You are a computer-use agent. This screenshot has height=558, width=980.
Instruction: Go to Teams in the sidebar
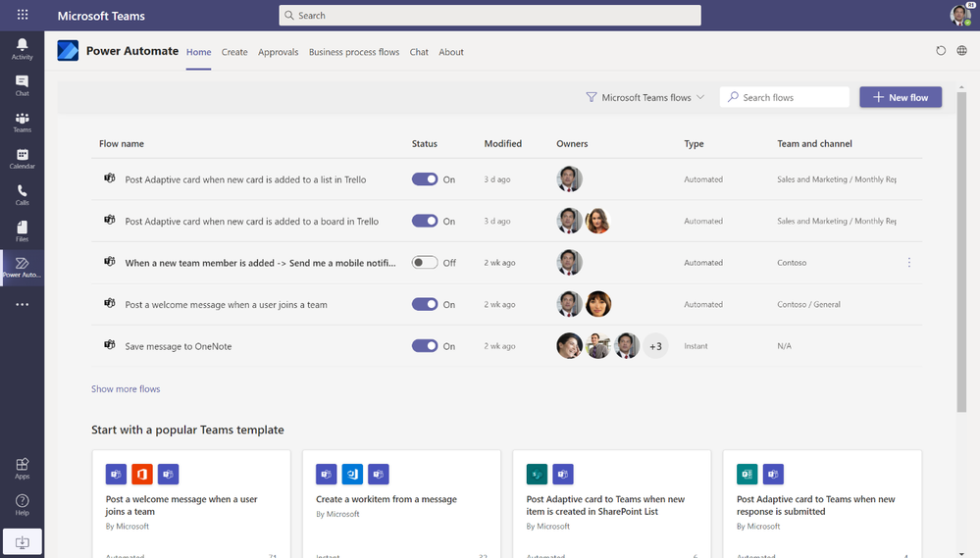coord(22,122)
